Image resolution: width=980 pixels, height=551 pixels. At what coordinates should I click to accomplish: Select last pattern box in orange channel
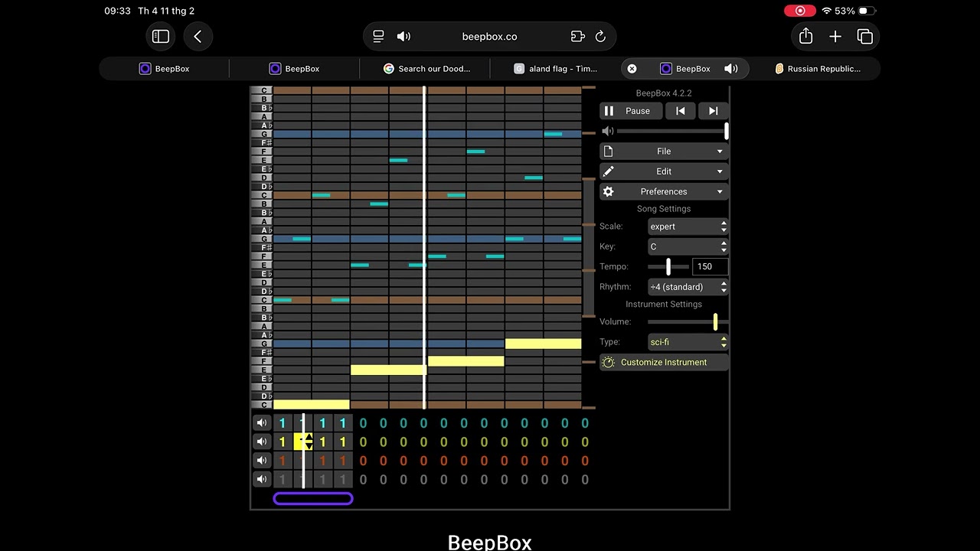click(585, 461)
